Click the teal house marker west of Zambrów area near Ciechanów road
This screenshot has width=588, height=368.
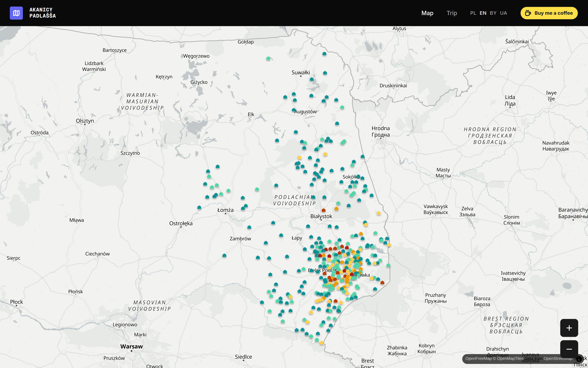[224, 256]
